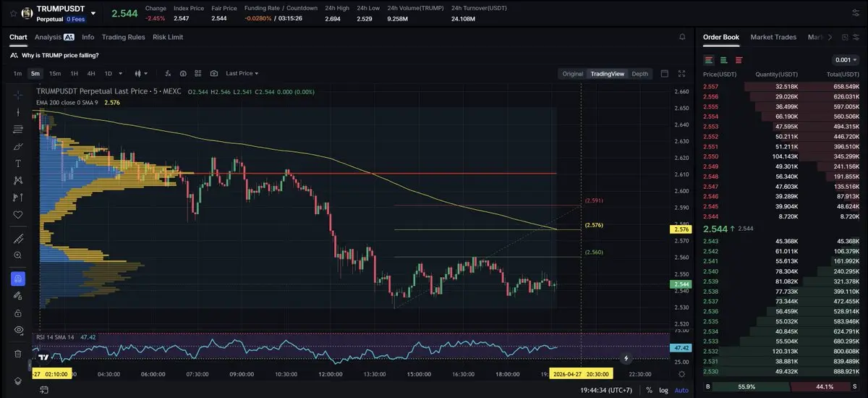The image size is (868, 398).
Task: Show bids-only order book view
Action: [x=723, y=60]
